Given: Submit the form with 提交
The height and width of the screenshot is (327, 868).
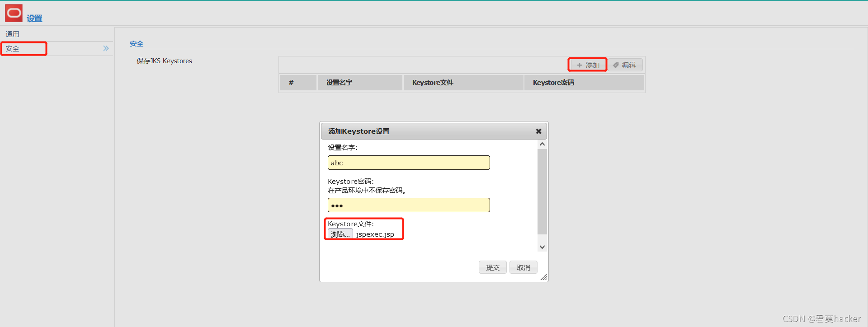Looking at the screenshot, I should pyautogui.click(x=493, y=267).
